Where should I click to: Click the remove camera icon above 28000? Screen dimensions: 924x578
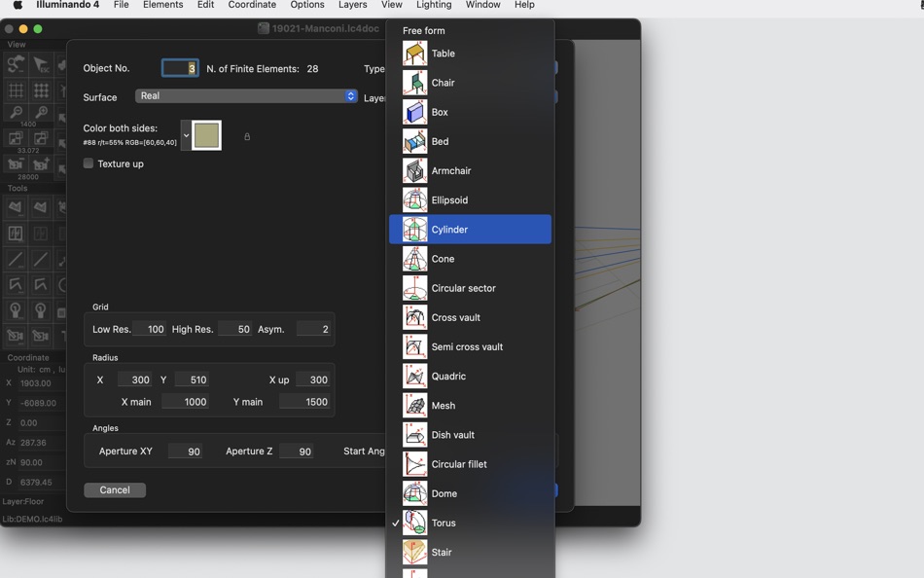click(x=16, y=164)
